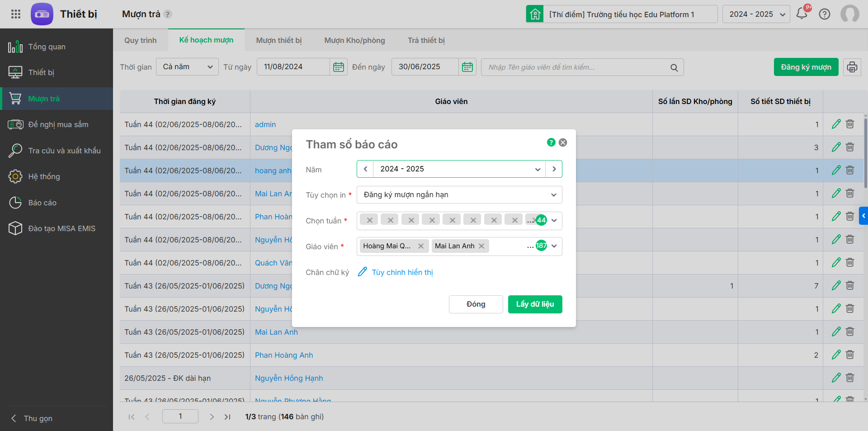The height and width of the screenshot is (431, 868).
Task: Expand the Chọn tuần dropdown arrow
Action: [554, 221]
